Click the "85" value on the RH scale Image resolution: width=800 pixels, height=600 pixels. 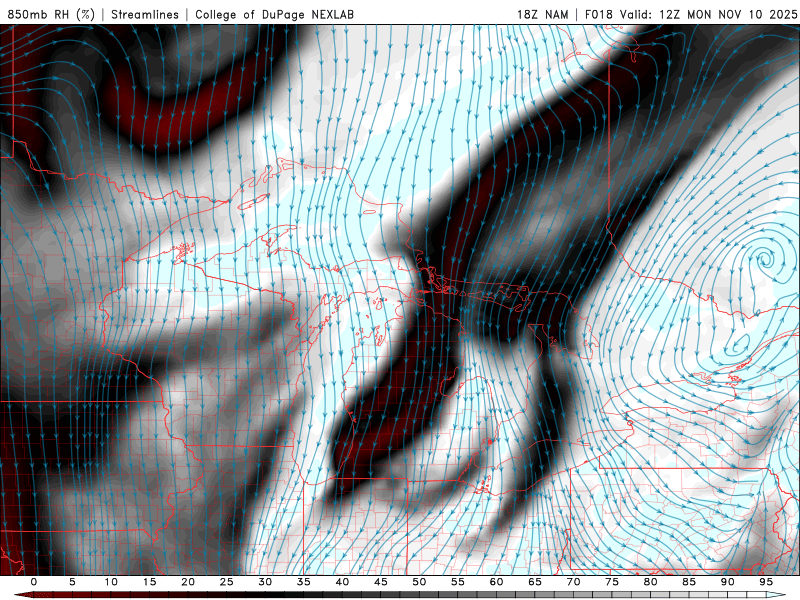689,582
